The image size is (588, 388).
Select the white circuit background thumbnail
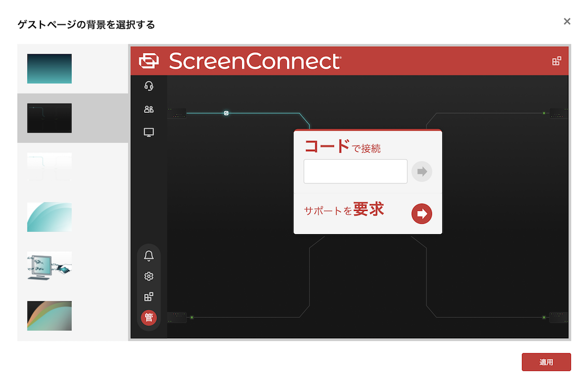(49, 167)
